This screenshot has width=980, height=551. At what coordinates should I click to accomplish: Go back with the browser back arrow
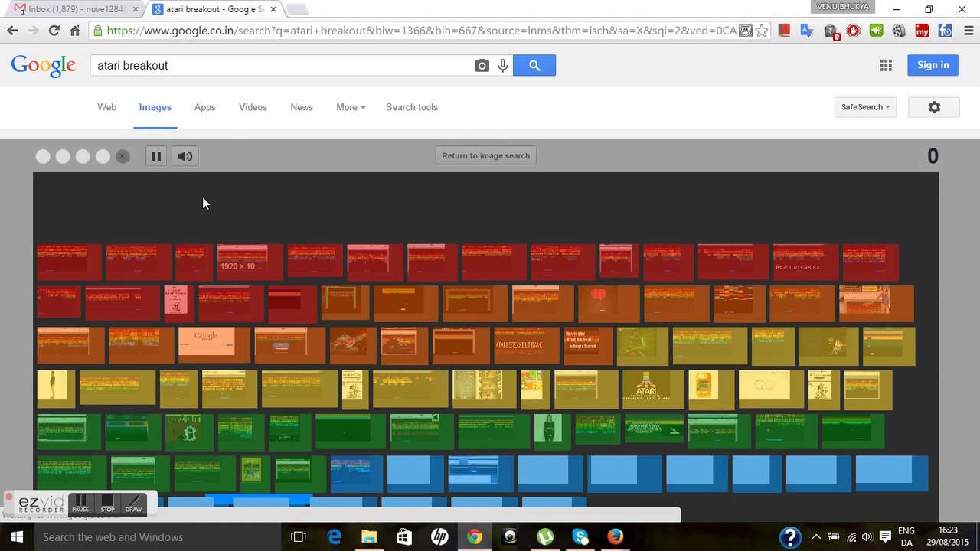click(12, 31)
